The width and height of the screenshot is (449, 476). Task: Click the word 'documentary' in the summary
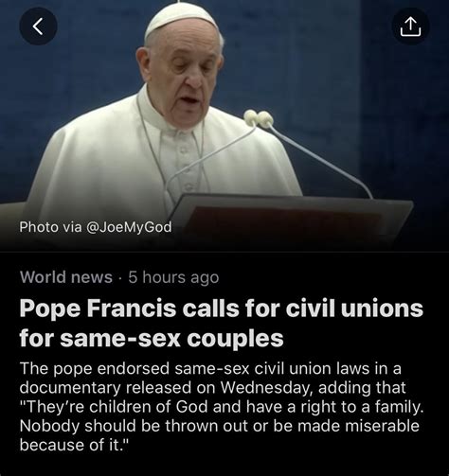coord(70,388)
